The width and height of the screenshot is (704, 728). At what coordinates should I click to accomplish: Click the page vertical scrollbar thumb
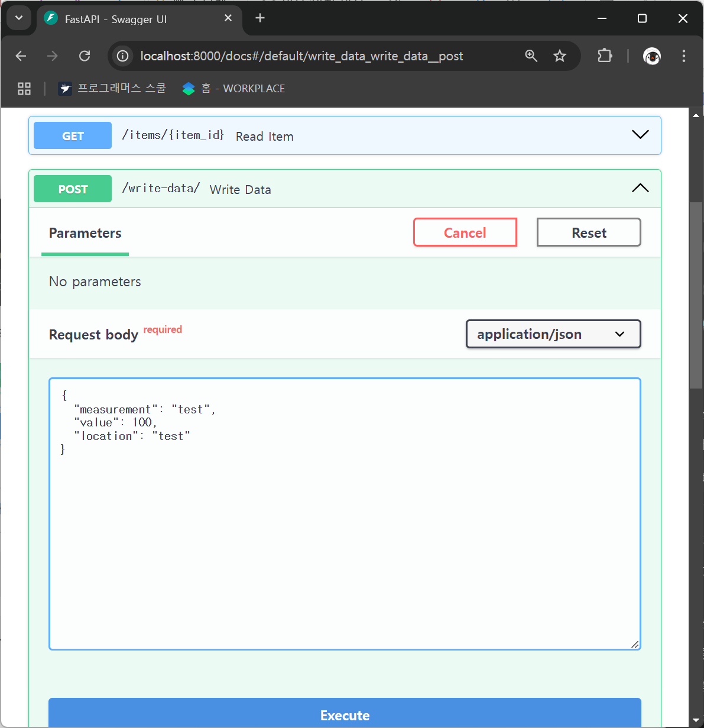pos(696,296)
